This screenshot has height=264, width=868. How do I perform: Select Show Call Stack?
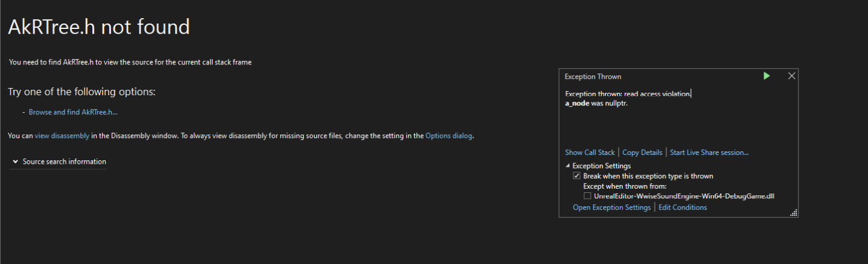coord(590,152)
